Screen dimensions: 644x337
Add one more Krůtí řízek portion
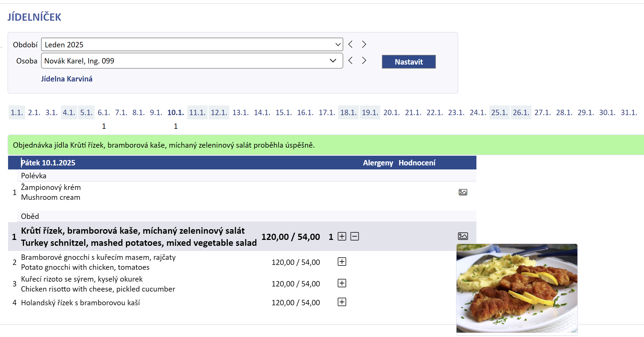342,236
